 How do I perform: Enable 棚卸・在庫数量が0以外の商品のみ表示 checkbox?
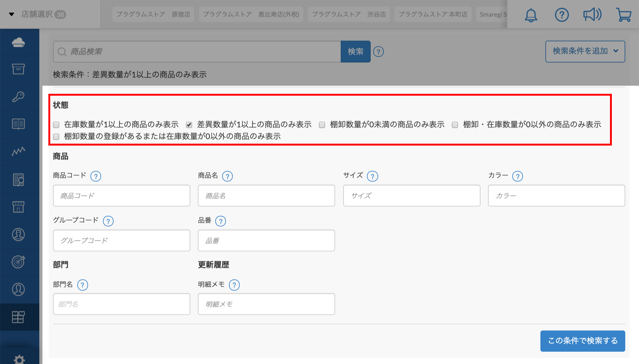[455, 125]
